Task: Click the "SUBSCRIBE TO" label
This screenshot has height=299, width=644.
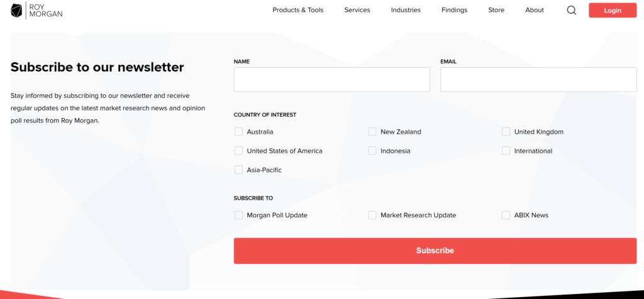Action: click(253, 198)
